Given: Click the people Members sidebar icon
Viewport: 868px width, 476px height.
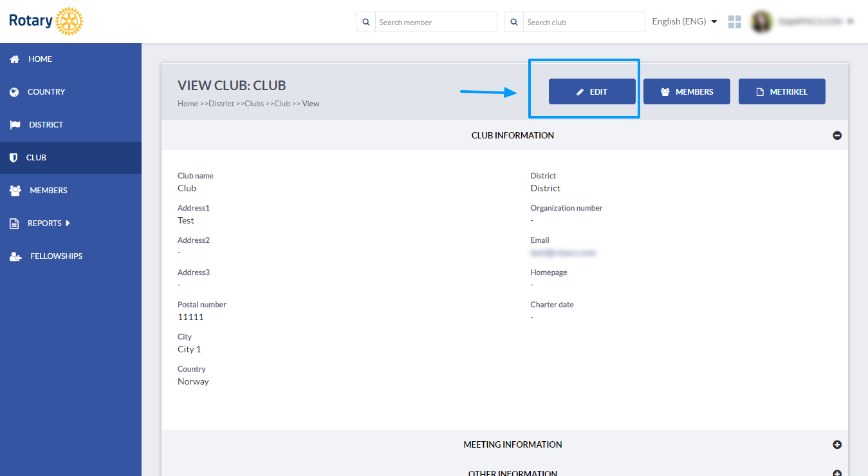Looking at the screenshot, I should tap(15, 191).
